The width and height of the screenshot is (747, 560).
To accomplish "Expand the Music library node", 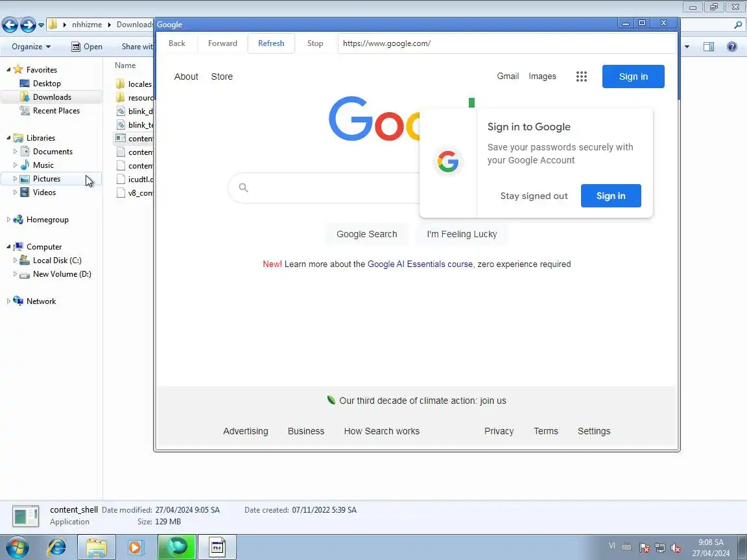I will coord(15,165).
